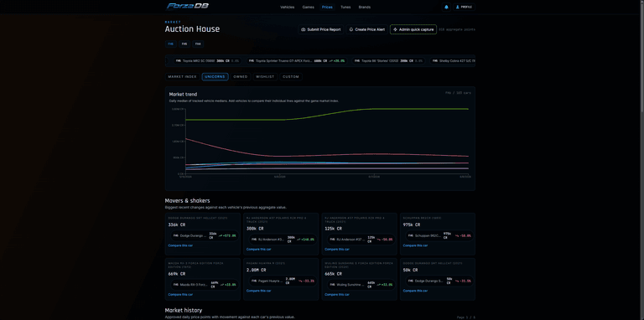The width and height of the screenshot is (644, 320).
Task: Click the upward trend icon on Dodge Durango card
Action: 221,236
